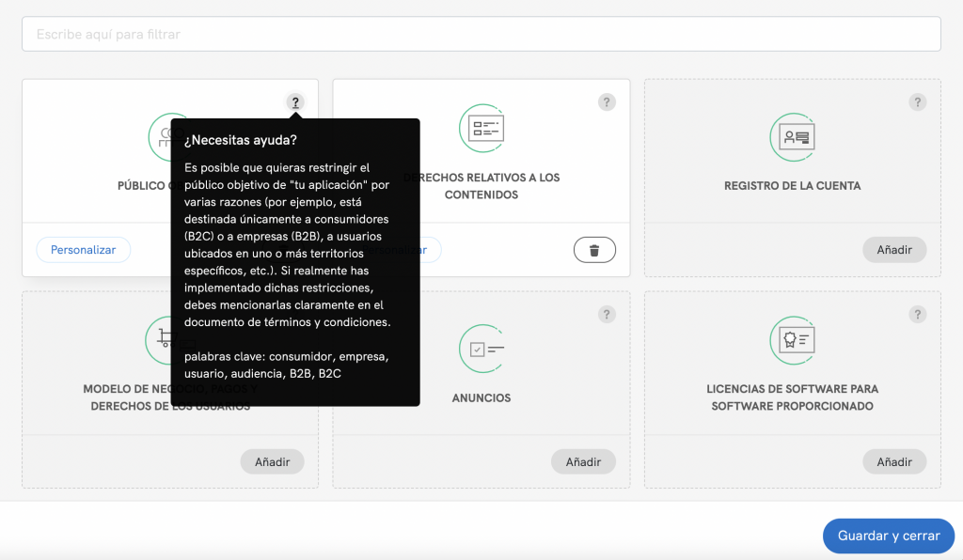Click the filter text input field

point(481,34)
